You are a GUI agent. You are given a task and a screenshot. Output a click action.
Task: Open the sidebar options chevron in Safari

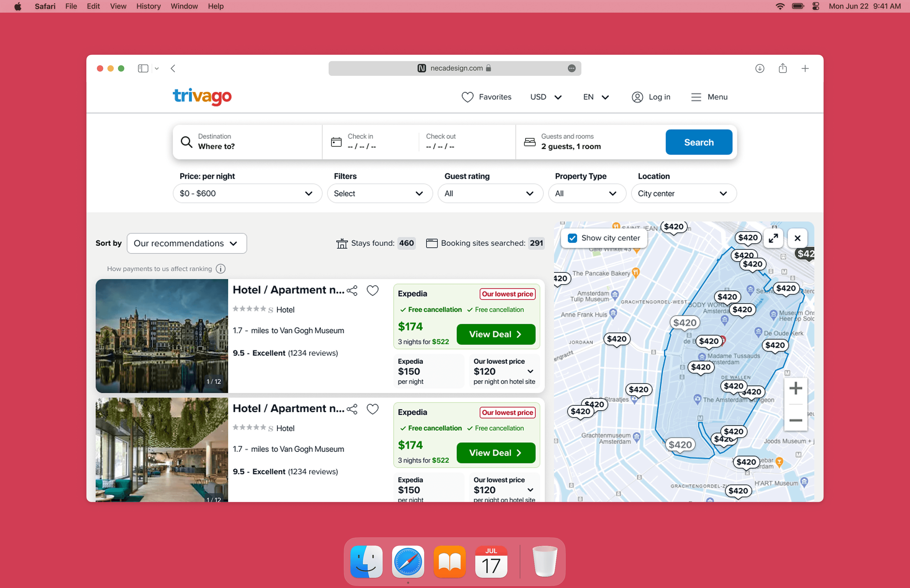157,69
